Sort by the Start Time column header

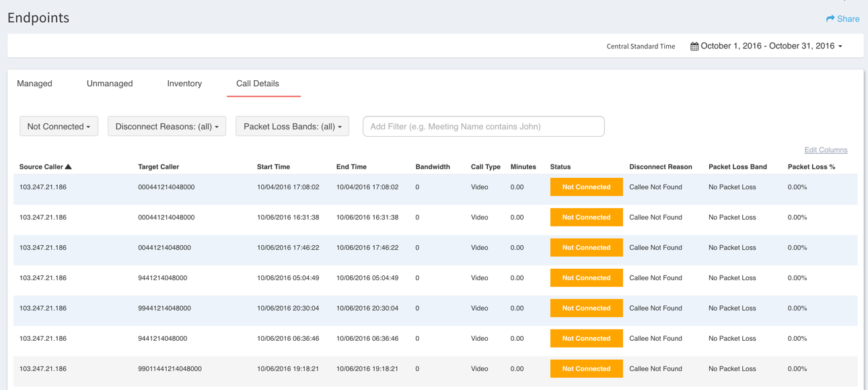(274, 167)
